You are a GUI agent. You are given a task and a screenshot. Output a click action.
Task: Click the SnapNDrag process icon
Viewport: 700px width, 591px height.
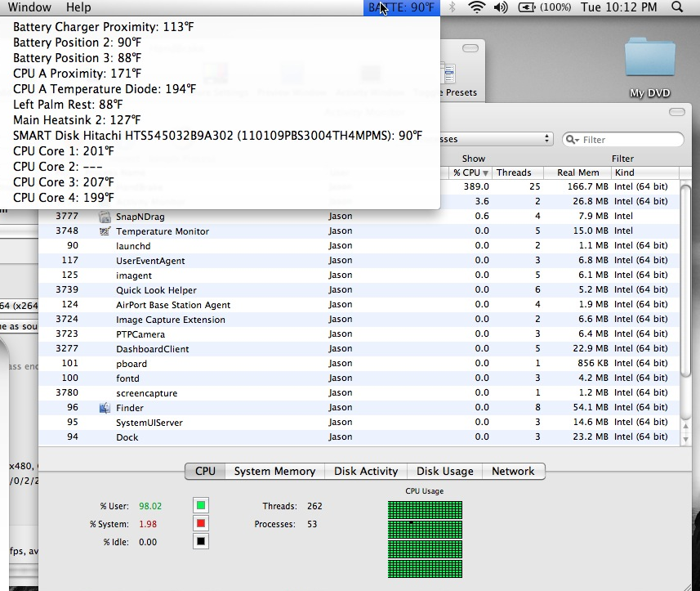tap(105, 217)
